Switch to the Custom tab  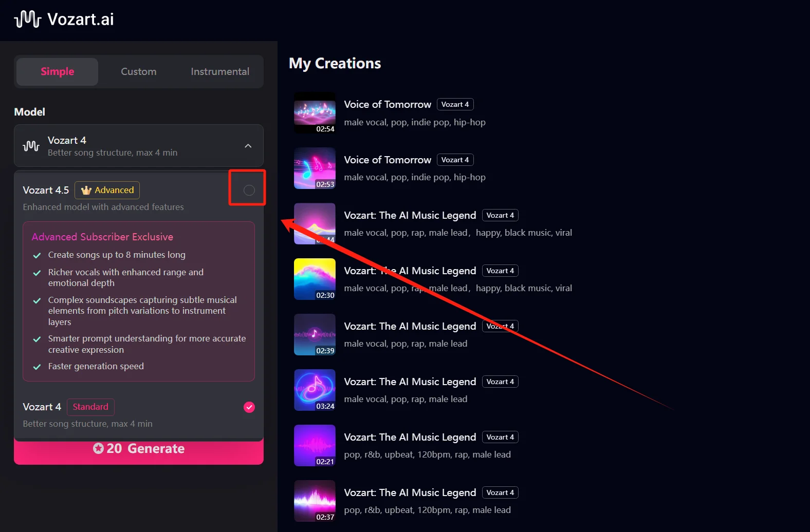point(139,71)
